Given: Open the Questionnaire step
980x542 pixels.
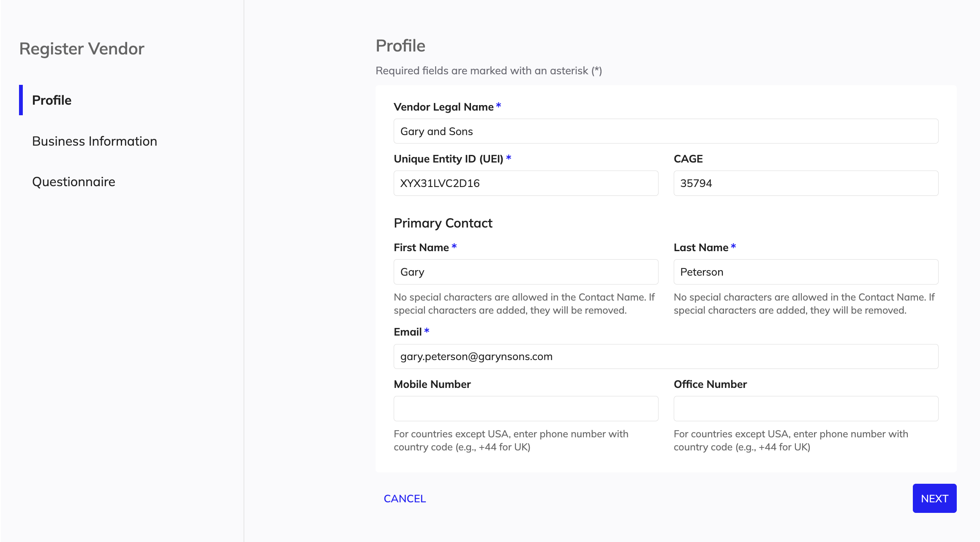Looking at the screenshot, I should [x=73, y=182].
